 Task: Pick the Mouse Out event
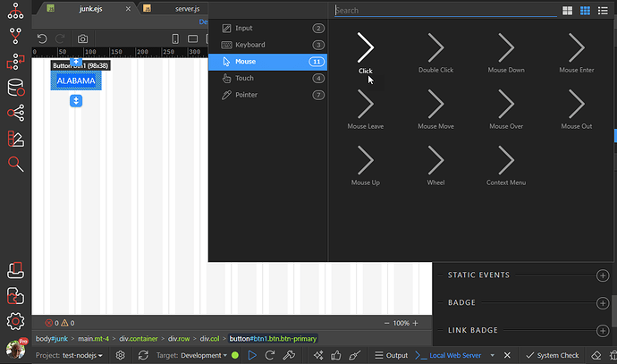tap(577, 110)
